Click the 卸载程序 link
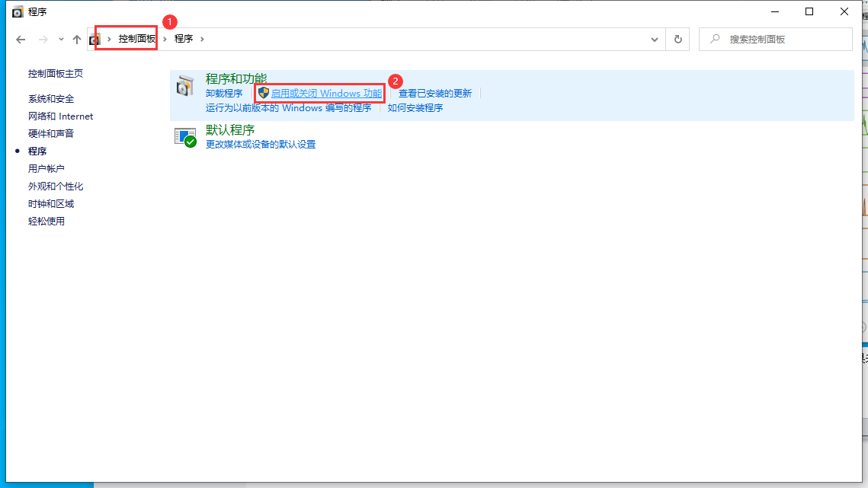 223,94
